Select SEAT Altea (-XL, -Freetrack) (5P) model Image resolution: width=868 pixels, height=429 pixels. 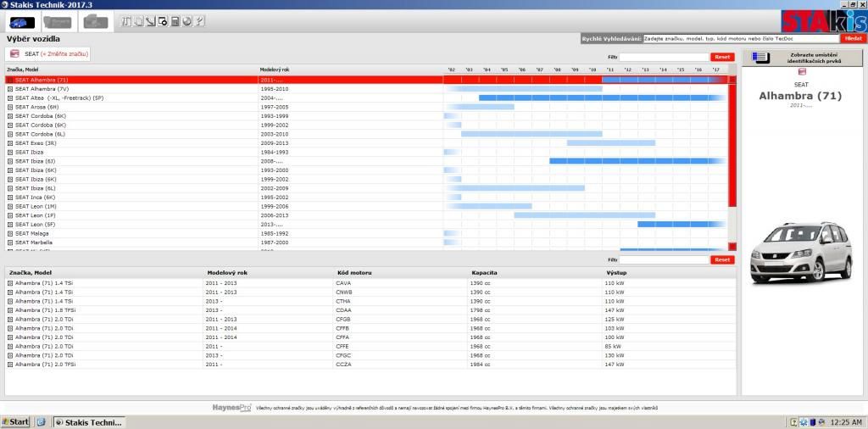point(59,97)
